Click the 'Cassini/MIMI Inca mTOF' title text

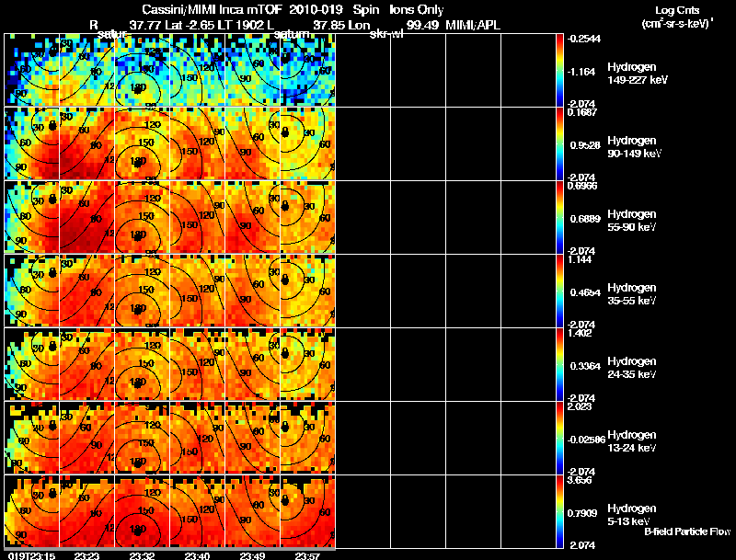point(212,10)
